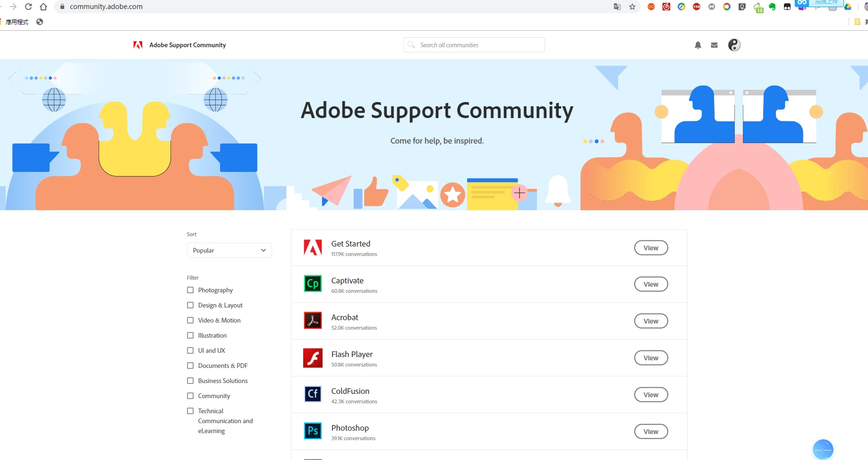Open the ColdFusion title link

pos(350,391)
